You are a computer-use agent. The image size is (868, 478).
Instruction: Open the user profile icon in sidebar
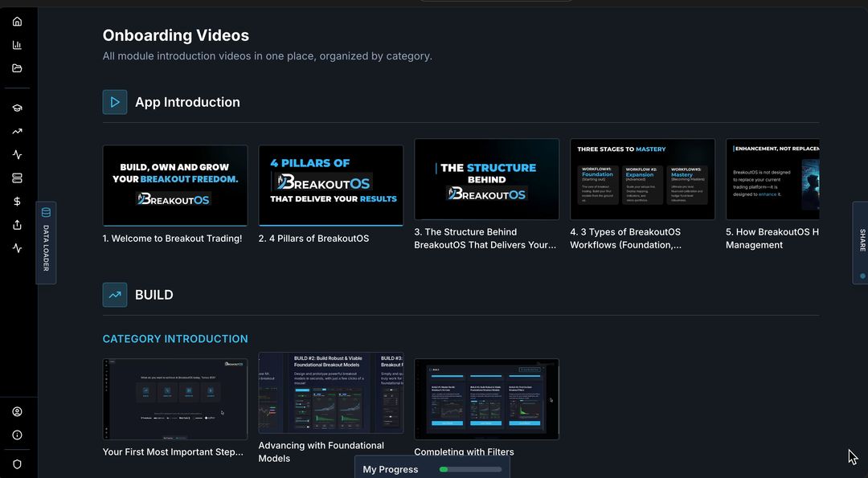[17, 412]
